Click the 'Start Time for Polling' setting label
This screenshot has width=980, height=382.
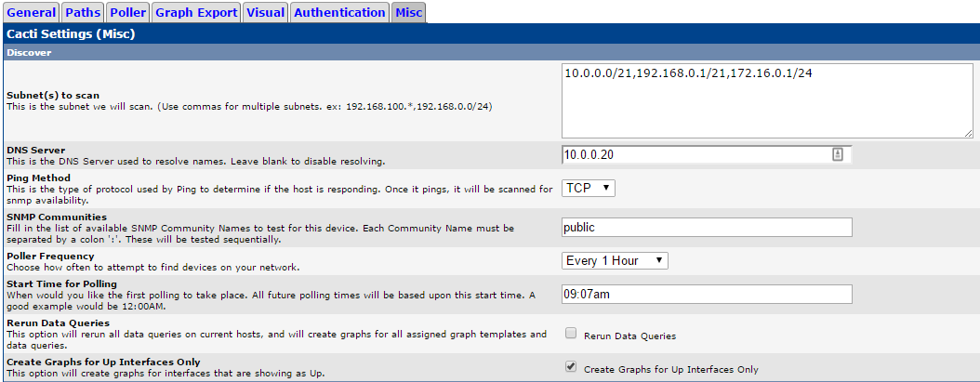pyautogui.click(x=61, y=283)
